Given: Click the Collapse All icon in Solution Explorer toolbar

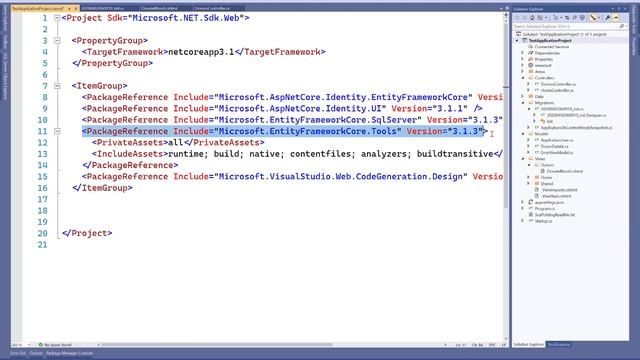Looking at the screenshot, I should pos(575,18).
